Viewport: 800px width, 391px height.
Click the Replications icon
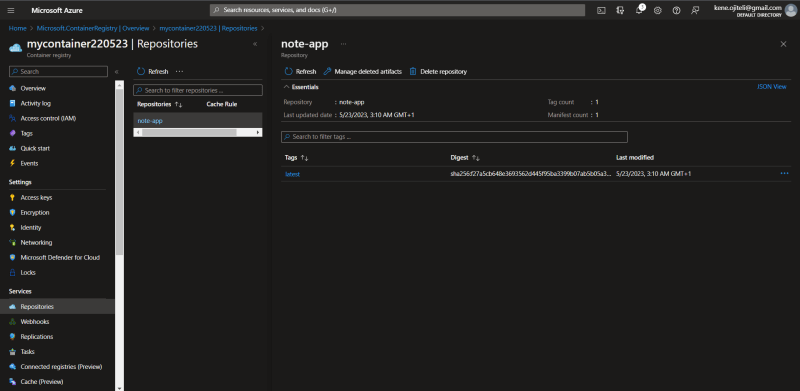click(13, 337)
